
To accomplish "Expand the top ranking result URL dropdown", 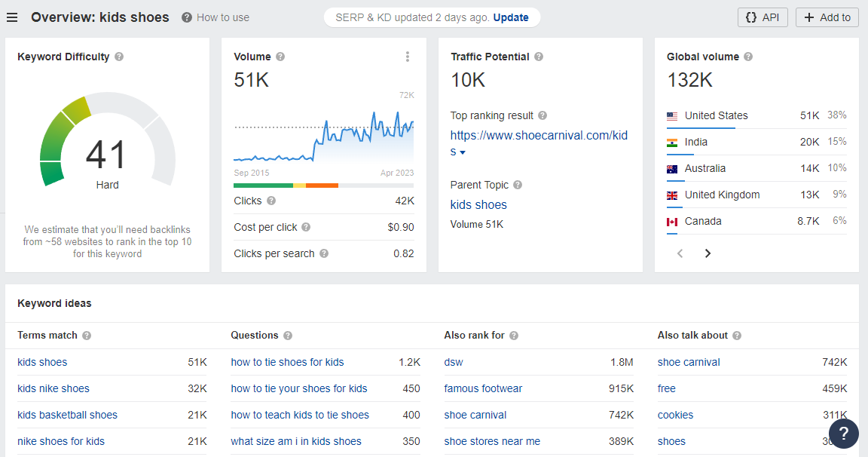I will (463, 152).
